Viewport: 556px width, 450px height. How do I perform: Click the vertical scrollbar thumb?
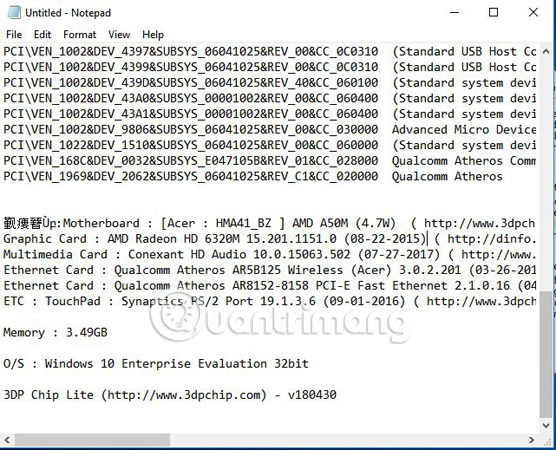[545, 354]
